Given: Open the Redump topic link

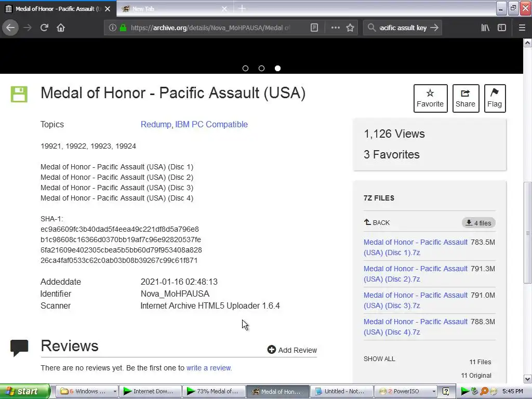Looking at the screenshot, I should 156,124.
